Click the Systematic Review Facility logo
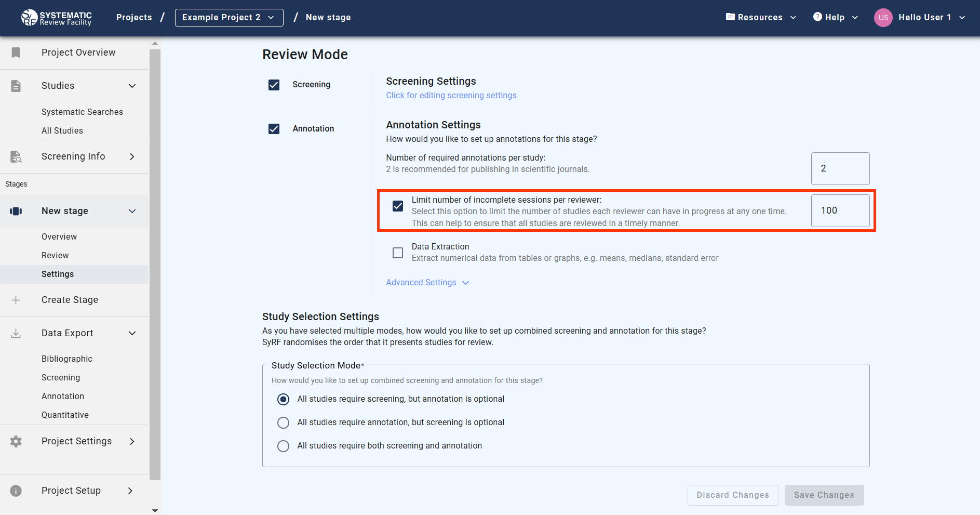The width and height of the screenshot is (980, 515). click(56, 18)
